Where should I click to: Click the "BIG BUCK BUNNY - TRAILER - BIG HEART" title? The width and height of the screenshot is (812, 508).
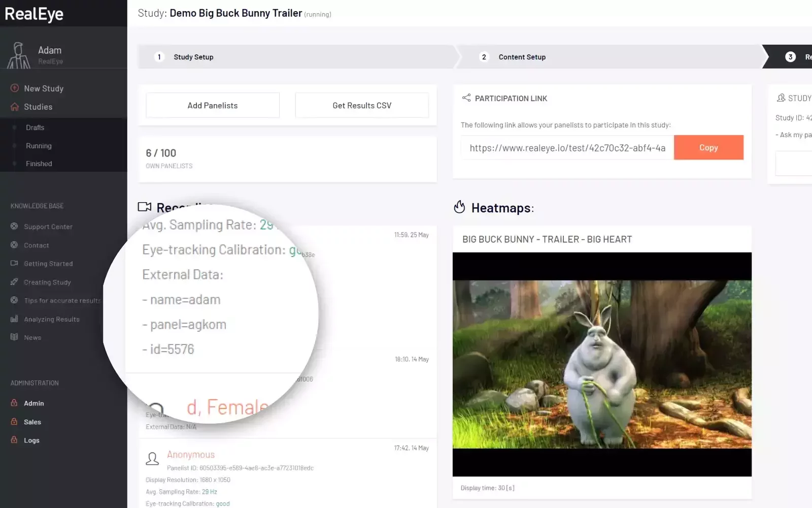click(547, 239)
